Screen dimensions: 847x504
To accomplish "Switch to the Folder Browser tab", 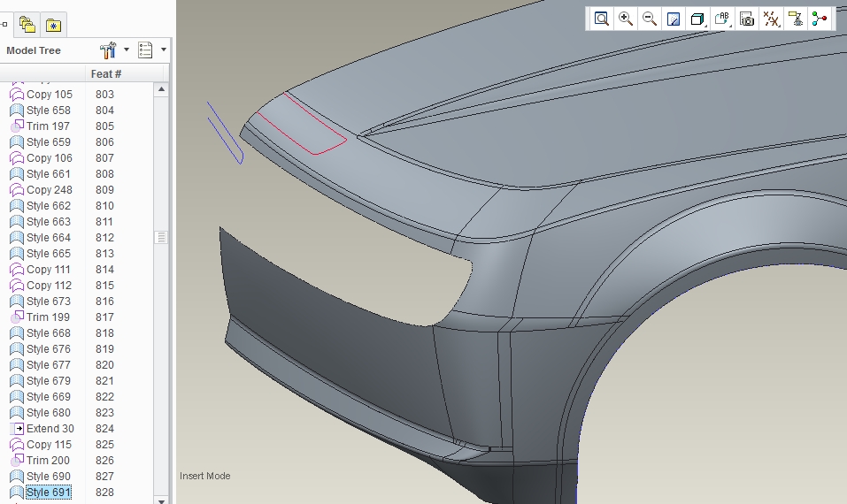I will [x=27, y=25].
